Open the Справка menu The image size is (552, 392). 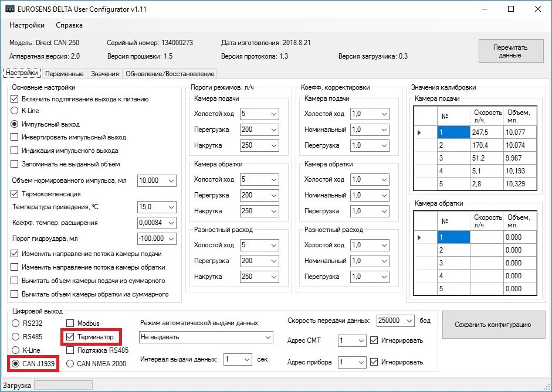69,25
